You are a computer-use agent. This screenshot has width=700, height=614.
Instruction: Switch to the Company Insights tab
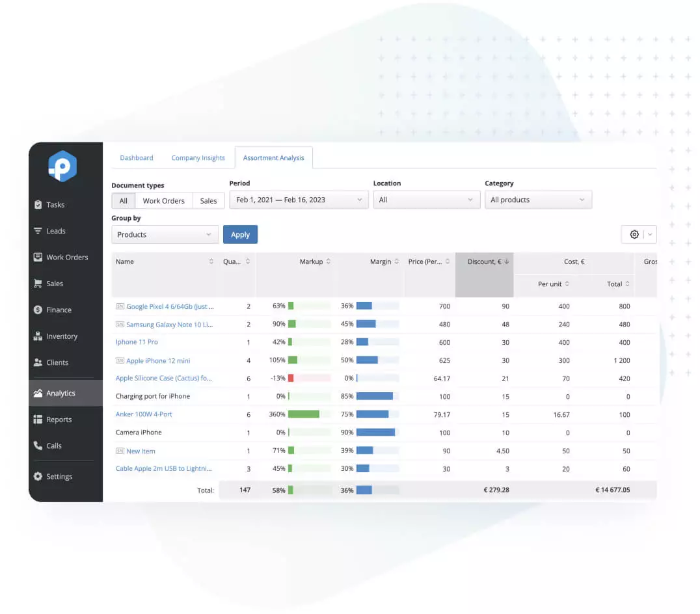(x=198, y=158)
